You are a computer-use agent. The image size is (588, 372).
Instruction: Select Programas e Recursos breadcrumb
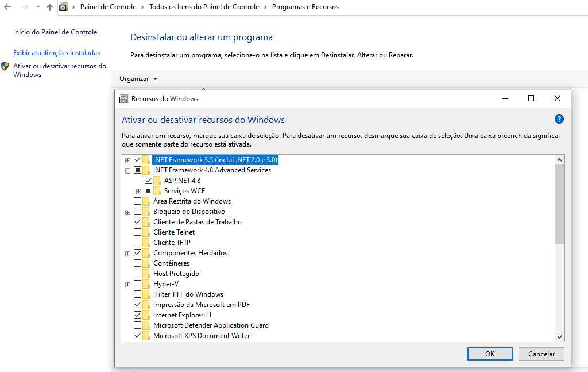pos(305,7)
